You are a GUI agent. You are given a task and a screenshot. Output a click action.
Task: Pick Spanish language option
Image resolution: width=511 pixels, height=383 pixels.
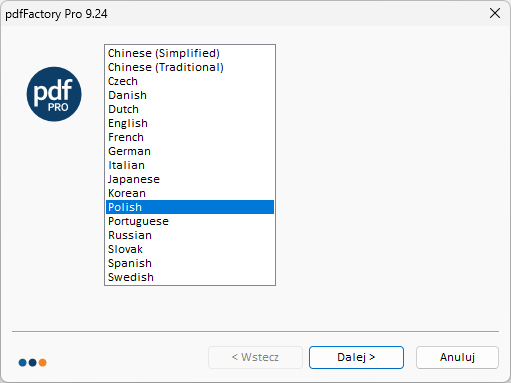click(x=190, y=263)
